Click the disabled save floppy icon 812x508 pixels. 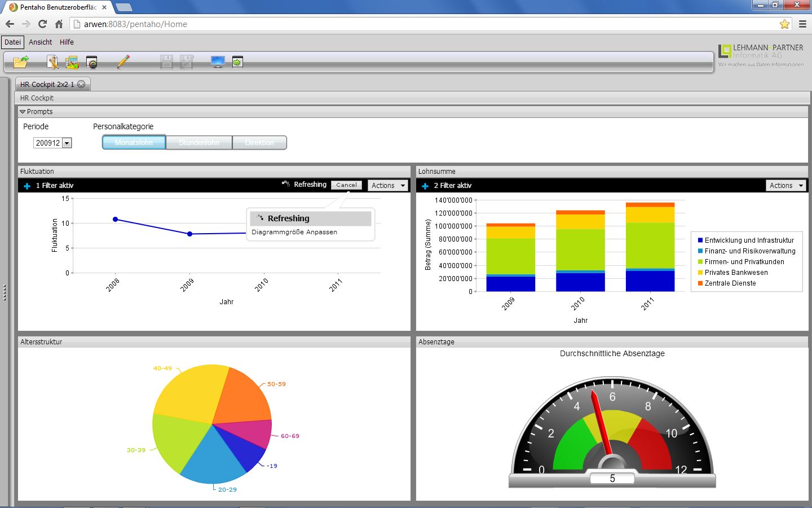166,62
